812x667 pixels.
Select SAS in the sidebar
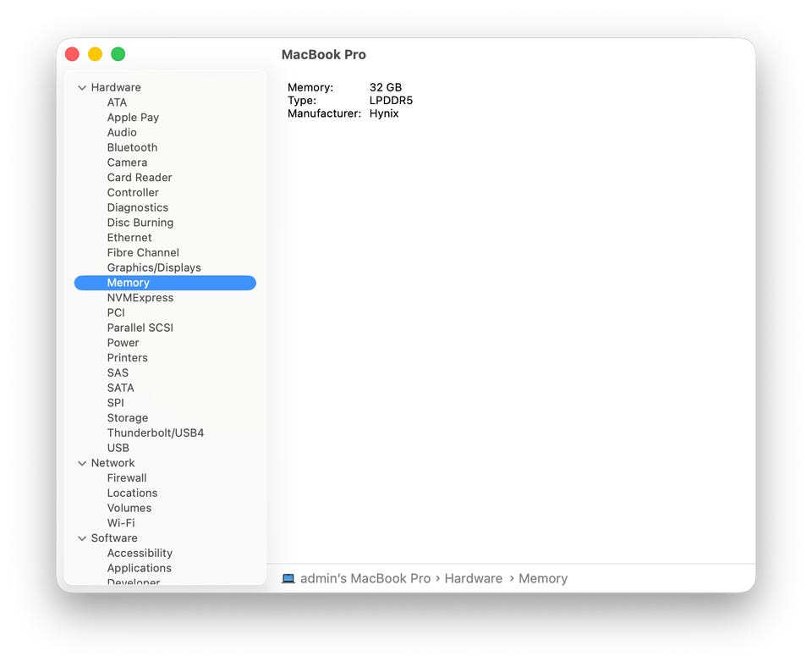(118, 373)
